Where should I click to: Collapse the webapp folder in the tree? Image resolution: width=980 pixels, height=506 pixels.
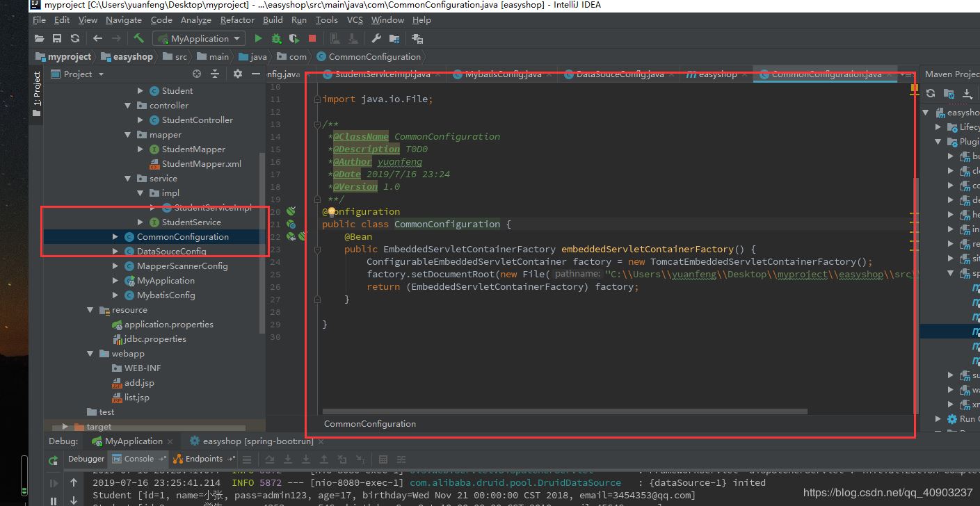90,354
